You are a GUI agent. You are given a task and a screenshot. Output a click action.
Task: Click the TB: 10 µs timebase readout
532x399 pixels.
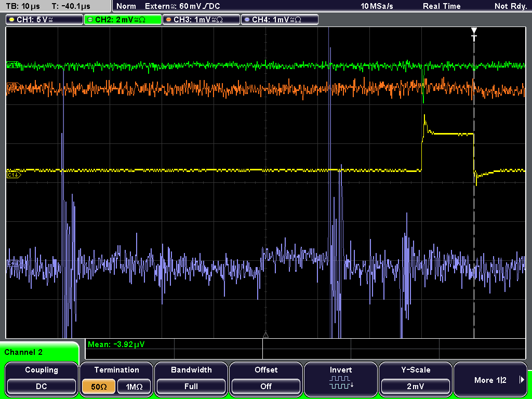(x=23, y=6)
